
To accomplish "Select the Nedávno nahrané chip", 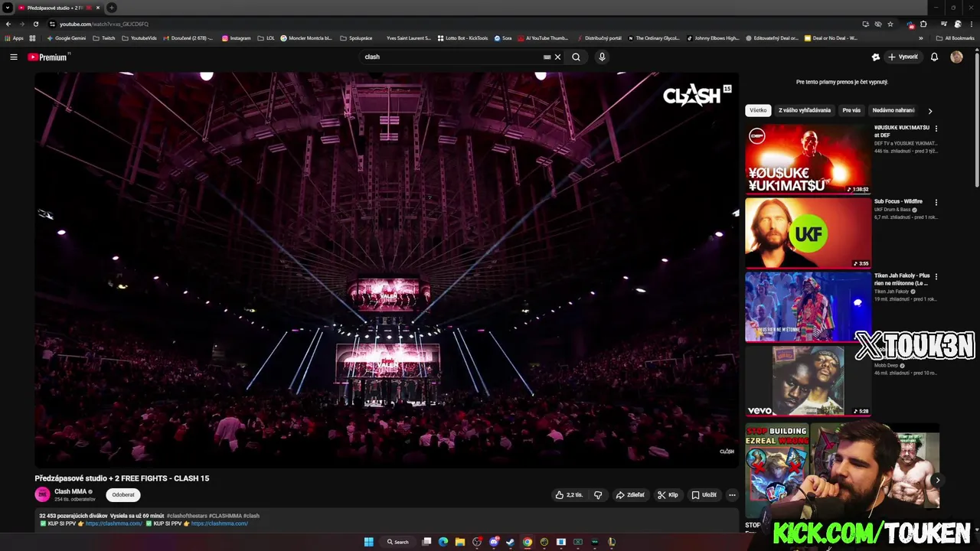I will point(893,110).
